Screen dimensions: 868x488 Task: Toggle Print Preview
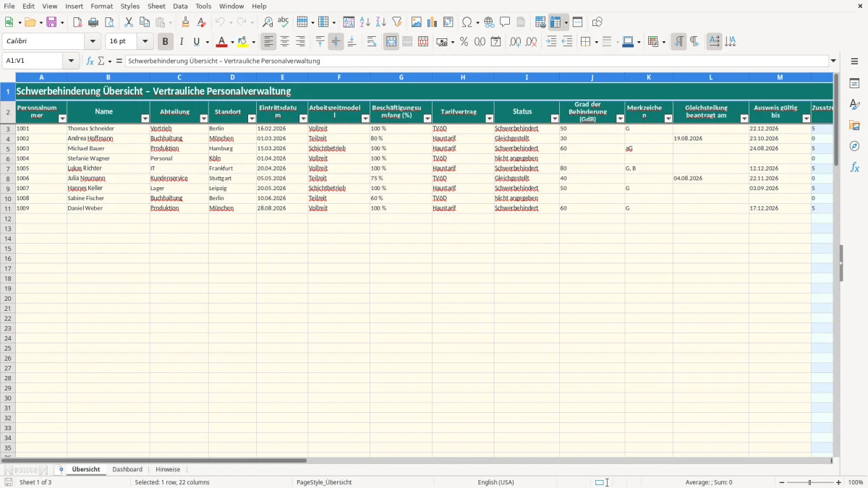pos(109,22)
